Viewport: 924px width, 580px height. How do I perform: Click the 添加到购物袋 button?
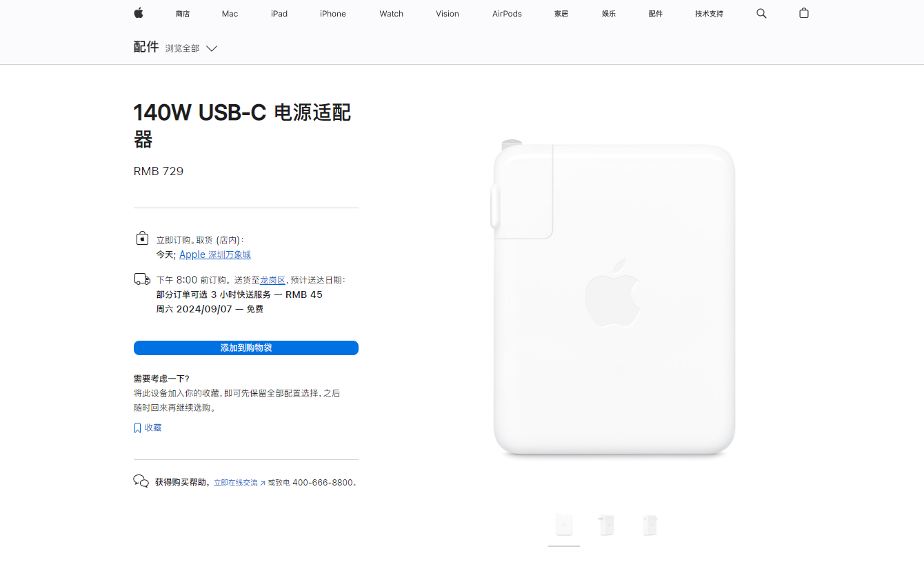[x=246, y=348]
